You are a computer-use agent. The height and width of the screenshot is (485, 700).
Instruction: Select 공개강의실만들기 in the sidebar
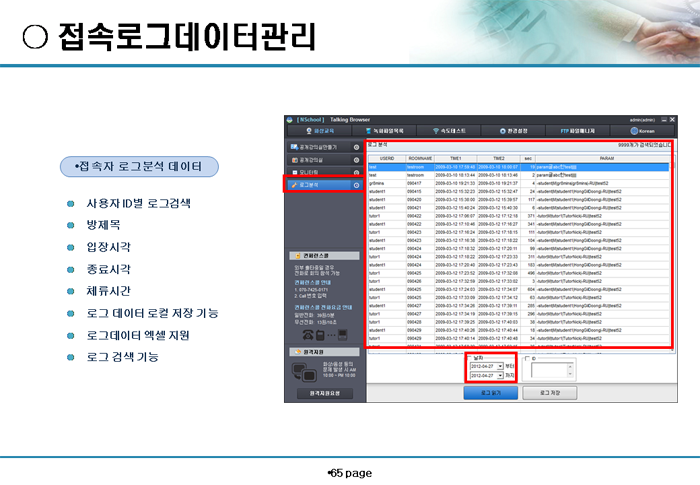pos(324,147)
